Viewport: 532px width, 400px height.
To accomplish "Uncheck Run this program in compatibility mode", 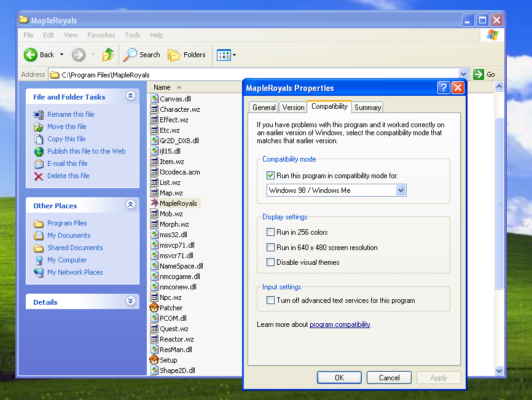I will [x=271, y=176].
